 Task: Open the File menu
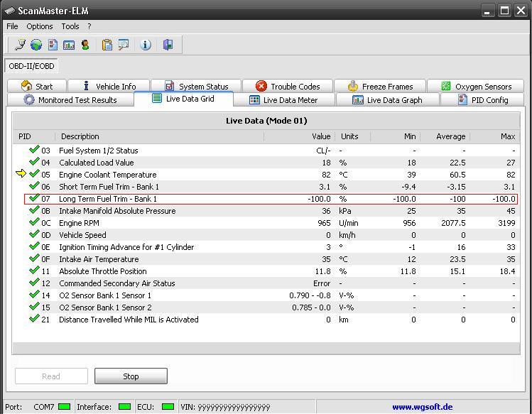point(12,26)
